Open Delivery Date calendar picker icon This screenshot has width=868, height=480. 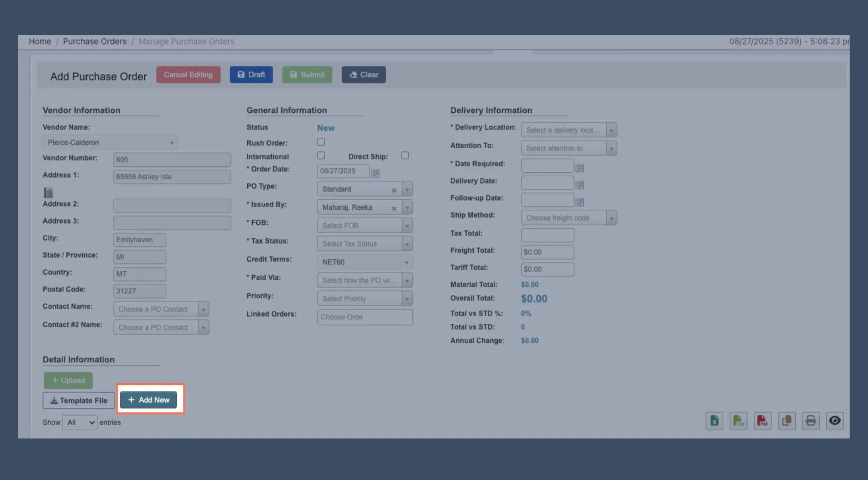(580, 185)
